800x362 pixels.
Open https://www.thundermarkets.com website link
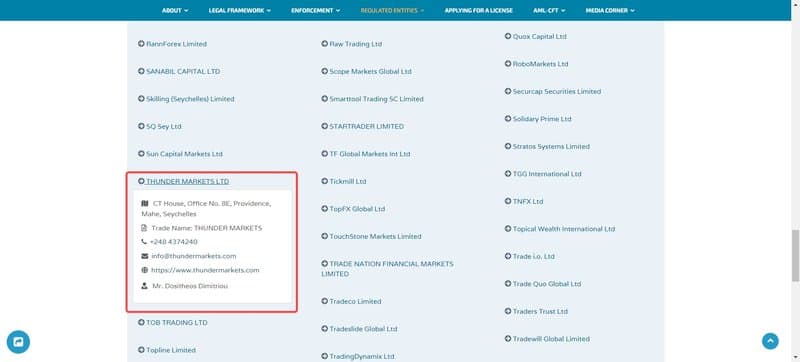pos(205,270)
